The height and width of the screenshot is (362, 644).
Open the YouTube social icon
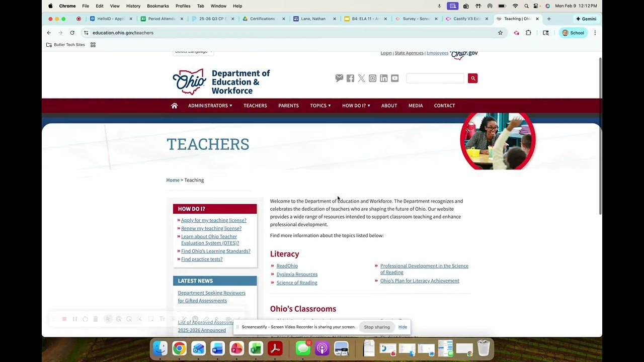[x=394, y=78]
